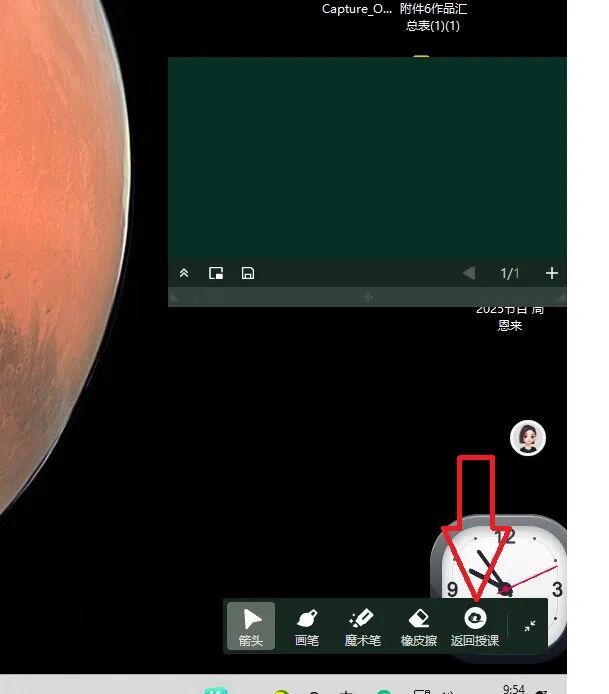Screen dimensions: 609x694
Task: Open the Capture_O... desktop item
Action: pos(357,9)
